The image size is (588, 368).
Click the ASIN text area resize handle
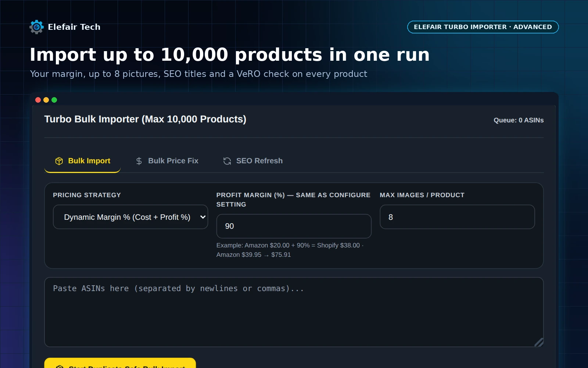(539, 342)
